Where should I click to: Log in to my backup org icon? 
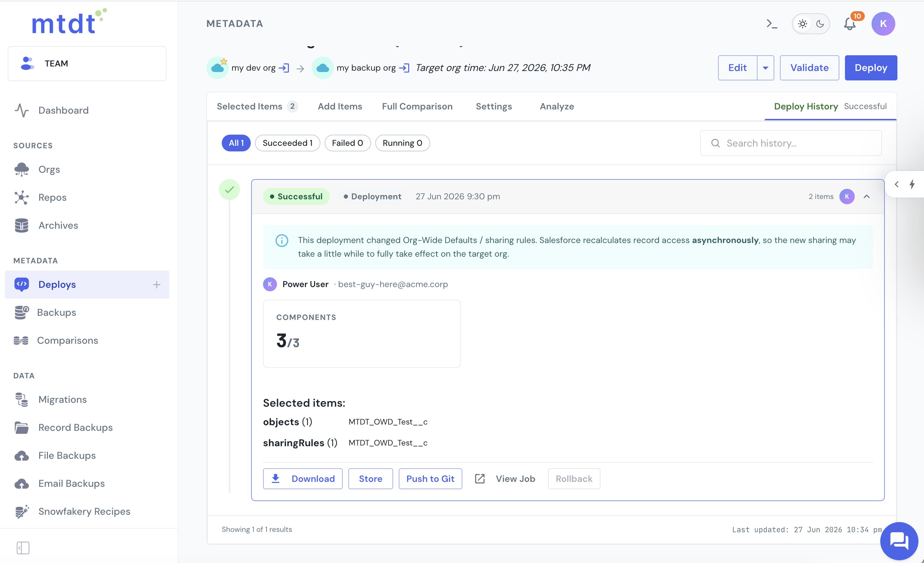point(404,68)
